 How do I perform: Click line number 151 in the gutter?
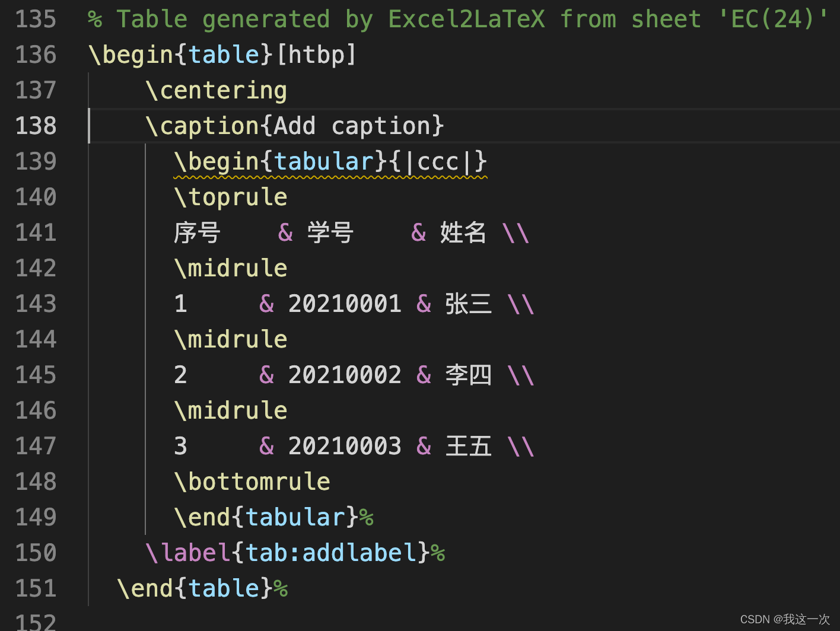pos(36,588)
